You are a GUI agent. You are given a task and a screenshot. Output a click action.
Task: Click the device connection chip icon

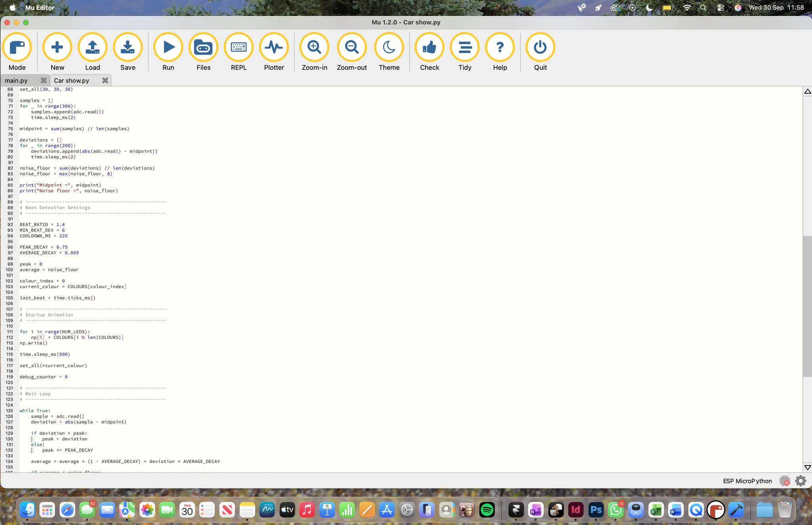pos(785,481)
